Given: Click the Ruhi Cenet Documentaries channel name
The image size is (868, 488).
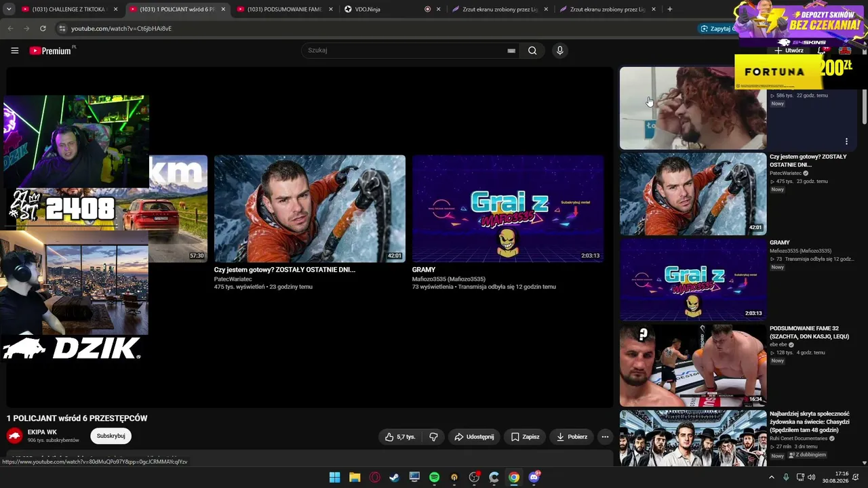Looking at the screenshot, I should (x=799, y=439).
